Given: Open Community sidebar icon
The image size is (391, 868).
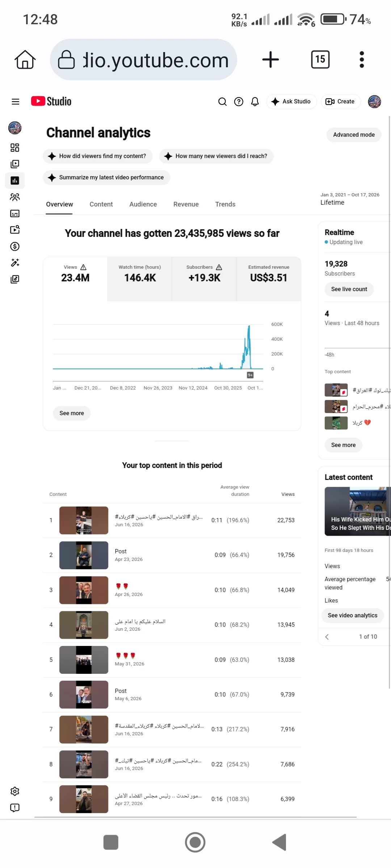Looking at the screenshot, I should pyautogui.click(x=15, y=197).
